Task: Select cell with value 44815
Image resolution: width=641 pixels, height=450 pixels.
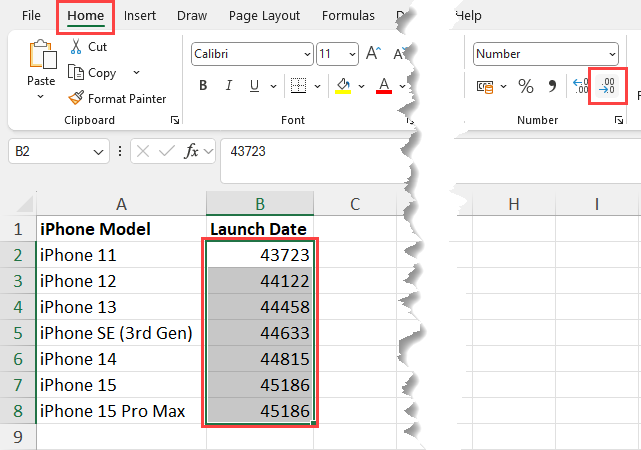Action: (x=260, y=358)
